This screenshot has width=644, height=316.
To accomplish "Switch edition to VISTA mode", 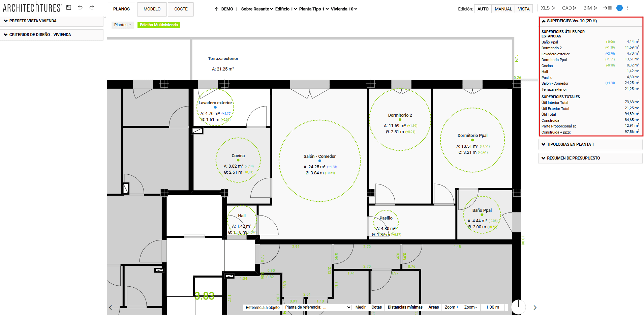I will point(524,9).
